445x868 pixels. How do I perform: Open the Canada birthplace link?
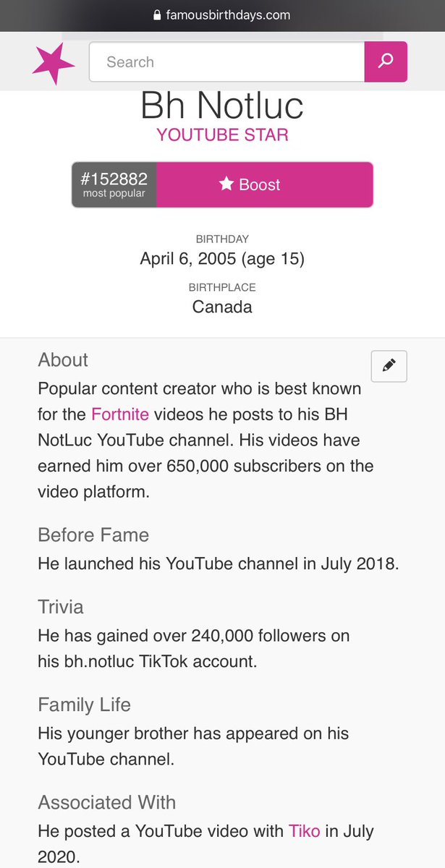point(222,307)
